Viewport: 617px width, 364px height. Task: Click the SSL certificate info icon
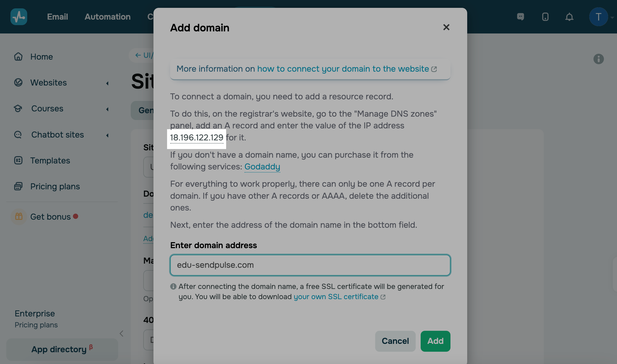[x=173, y=287]
